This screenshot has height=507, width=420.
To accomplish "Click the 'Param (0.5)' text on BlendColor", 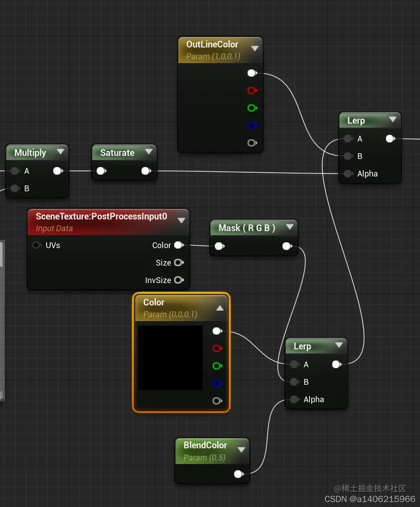I will pos(204,458).
